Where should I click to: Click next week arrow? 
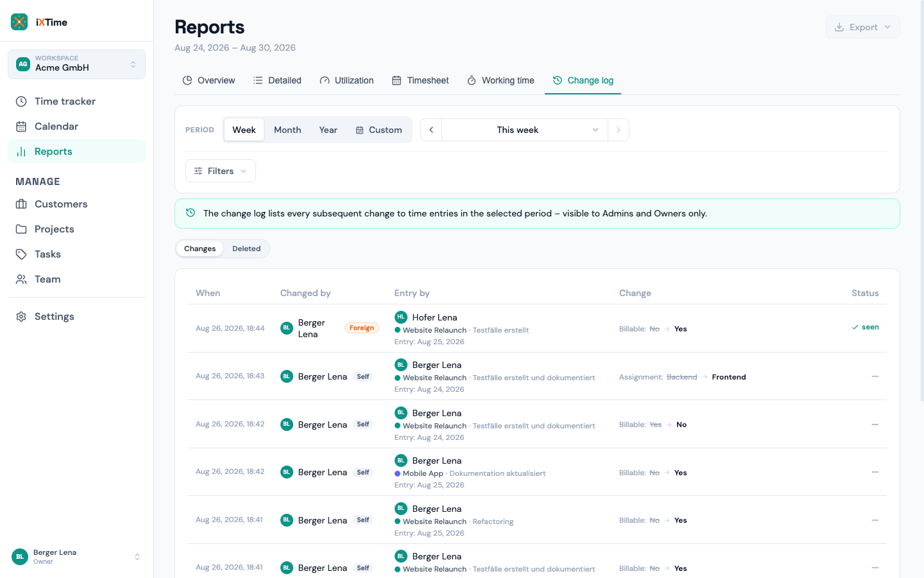[619, 130]
